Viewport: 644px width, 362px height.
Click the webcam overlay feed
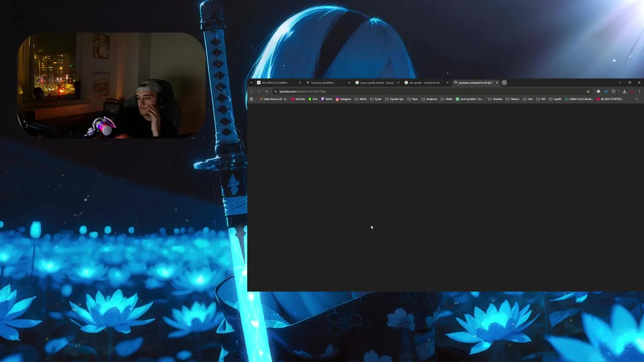pos(111,85)
